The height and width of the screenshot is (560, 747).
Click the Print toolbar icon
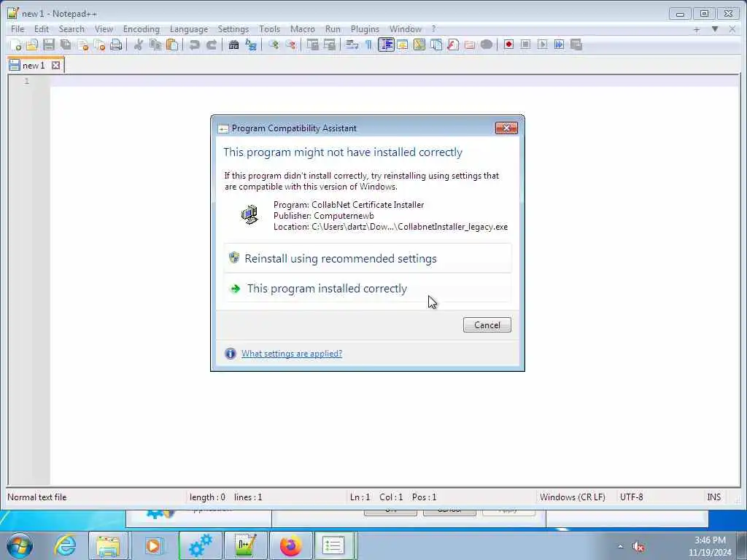(116, 44)
